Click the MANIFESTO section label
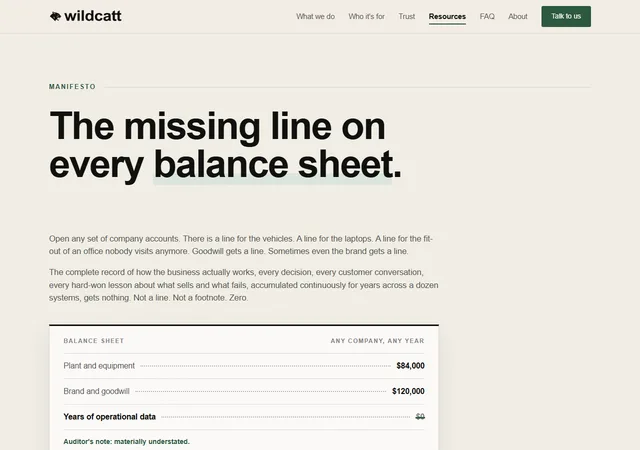 pyautogui.click(x=72, y=87)
